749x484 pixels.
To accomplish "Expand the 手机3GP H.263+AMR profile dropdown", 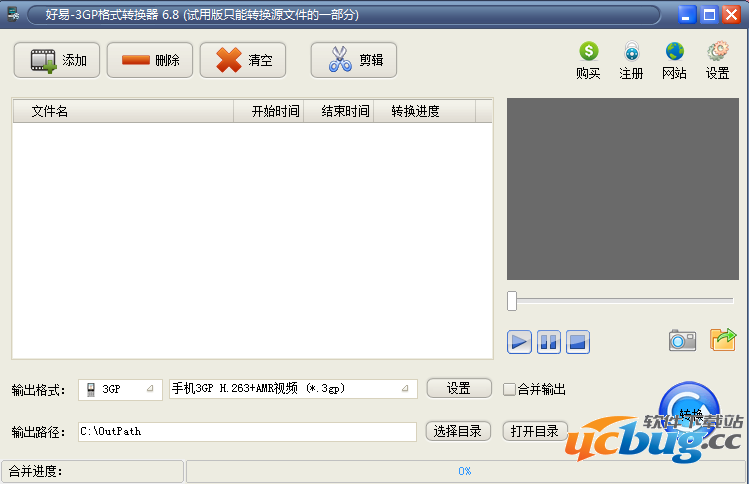I will tap(293, 389).
